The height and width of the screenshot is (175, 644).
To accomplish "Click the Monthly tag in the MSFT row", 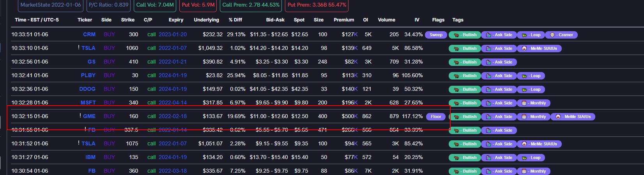I will point(534,103).
